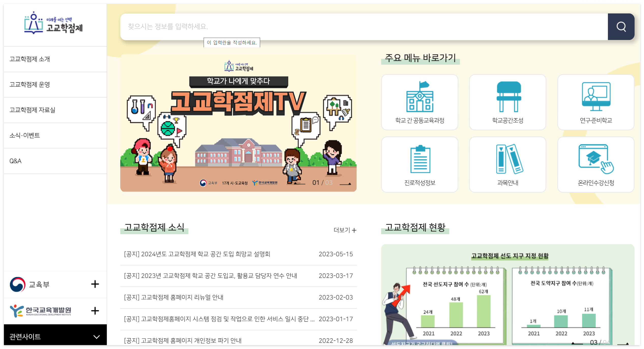Click date 2023-05-15 in news list
This screenshot has height=349, width=644.
tap(336, 254)
